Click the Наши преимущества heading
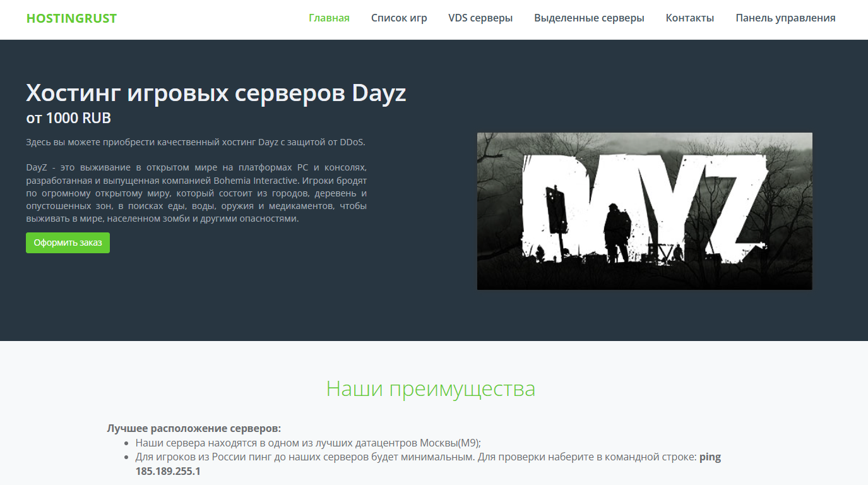The image size is (868, 485). tap(431, 388)
